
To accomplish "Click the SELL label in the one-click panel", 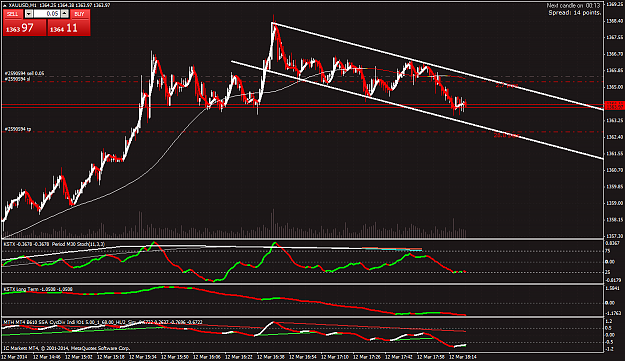I will tap(13, 14).
